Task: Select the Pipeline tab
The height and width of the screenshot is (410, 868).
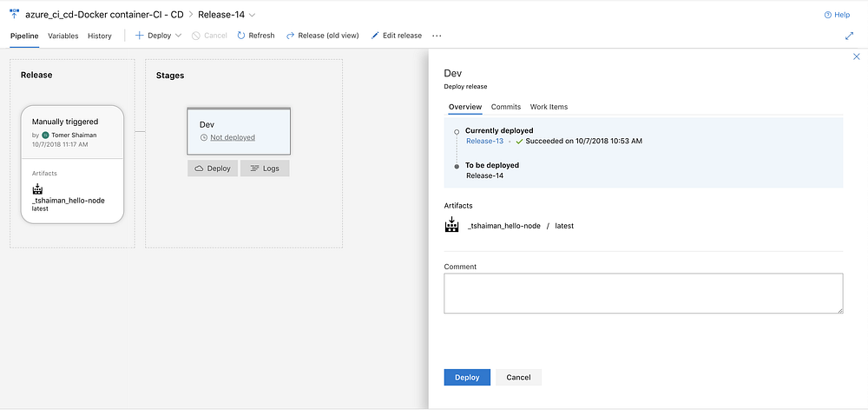Action: pyautogui.click(x=24, y=36)
